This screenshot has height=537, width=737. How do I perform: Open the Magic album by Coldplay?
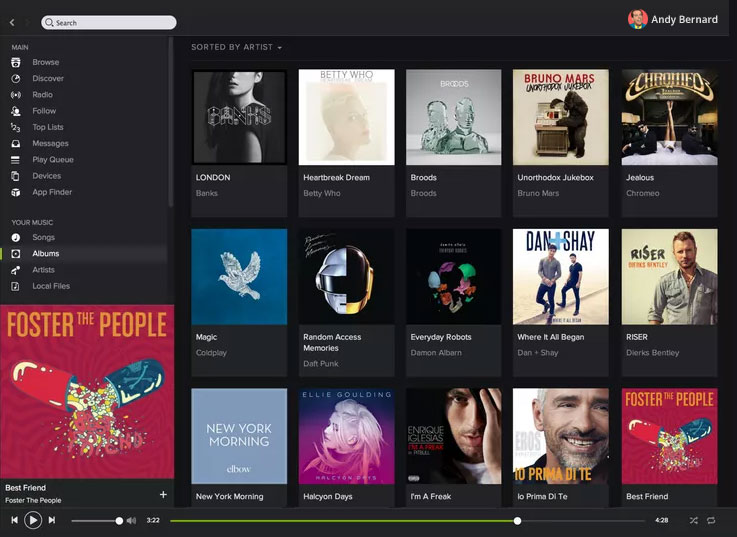[x=239, y=276]
